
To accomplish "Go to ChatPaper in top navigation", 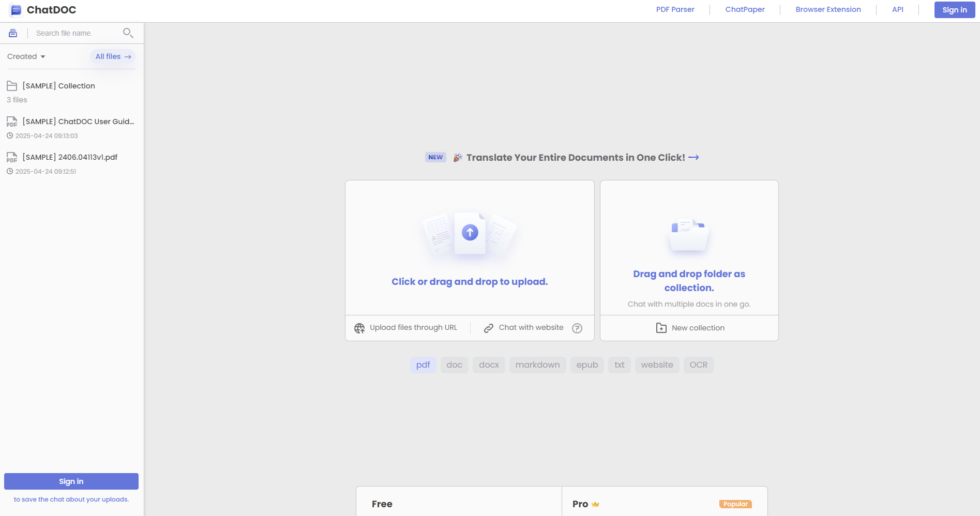I will coord(745,9).
